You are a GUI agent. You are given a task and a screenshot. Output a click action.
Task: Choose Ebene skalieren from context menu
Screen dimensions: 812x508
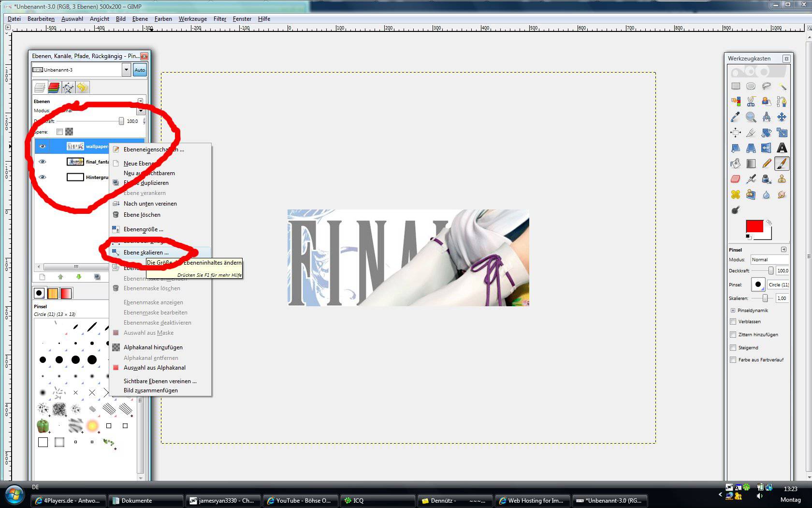160,253
